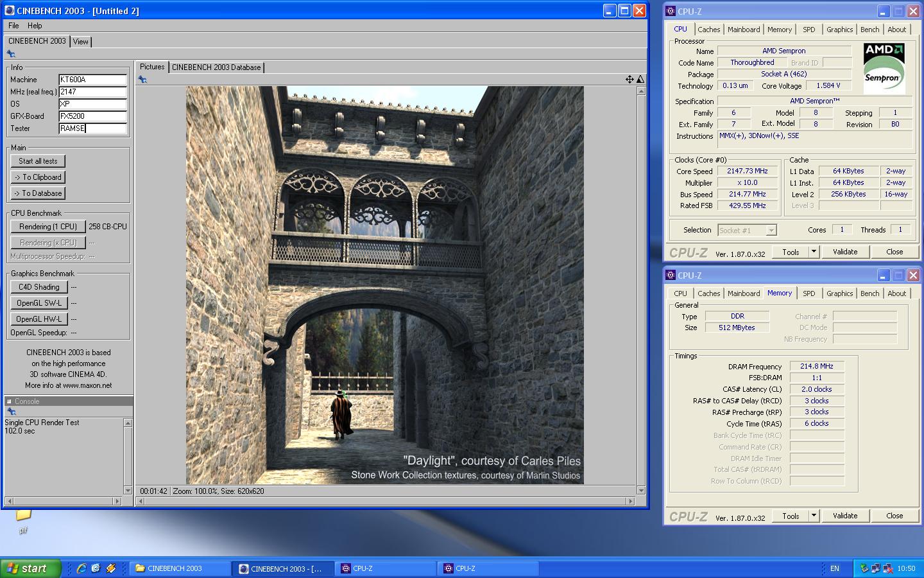Viewport: 924px width, 578px height.
Task: Click the picture panel vertical scrollbar up arrow
Action: [640, 91]
